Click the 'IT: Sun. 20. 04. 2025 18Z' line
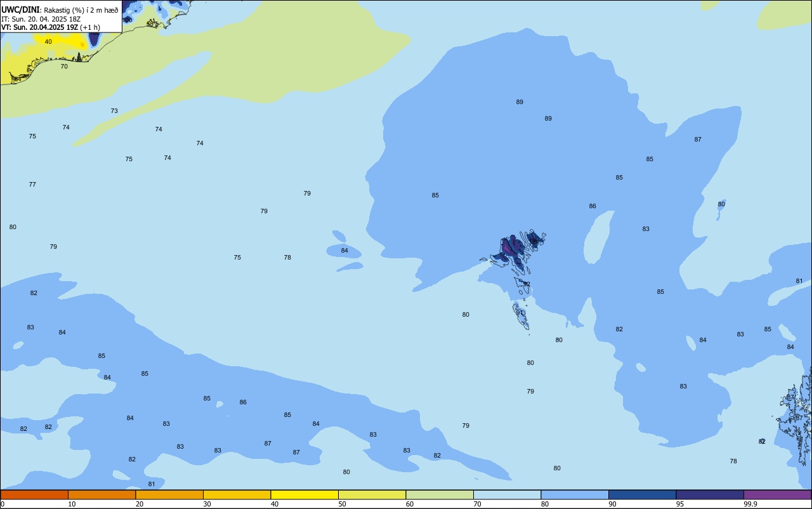 (41, 19)
